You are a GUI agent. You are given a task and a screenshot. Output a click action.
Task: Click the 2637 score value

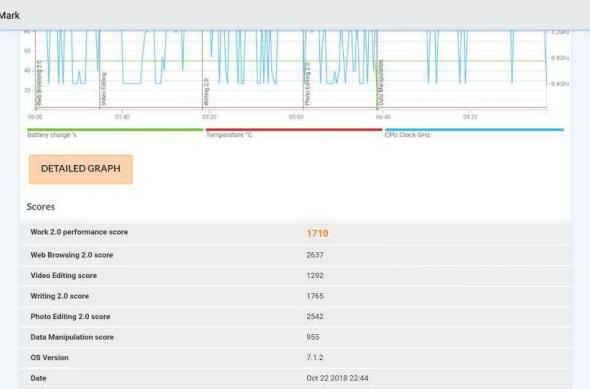(x=315, y=255)
